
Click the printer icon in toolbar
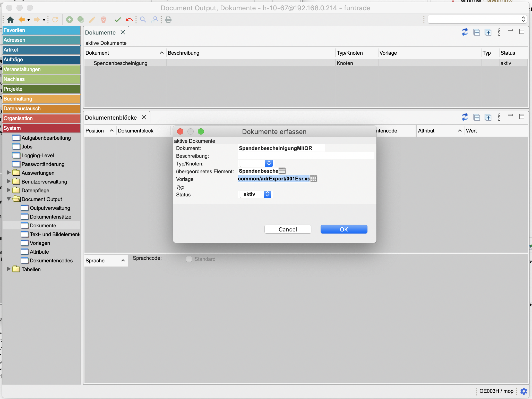[x=168, y=20]
